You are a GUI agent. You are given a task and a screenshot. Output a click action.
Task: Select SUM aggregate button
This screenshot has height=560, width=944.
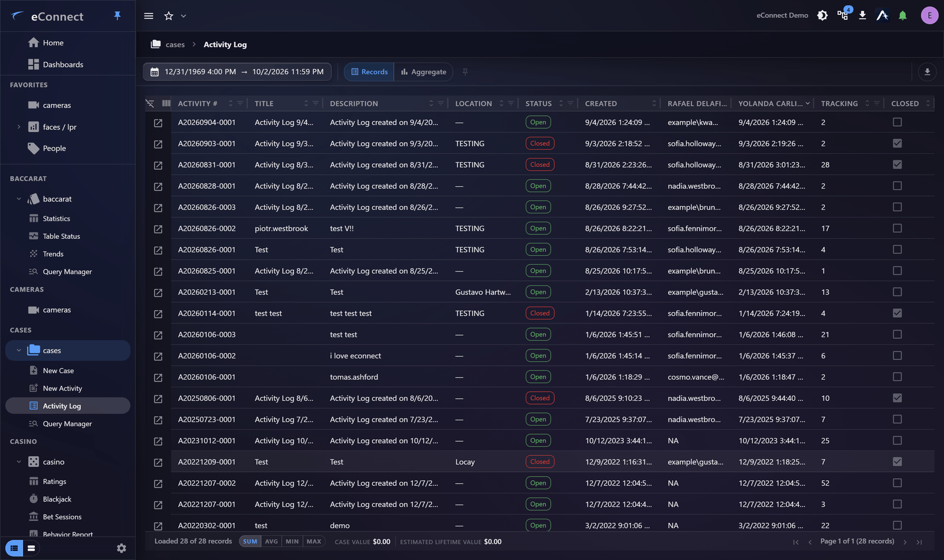(x=250, y=541)
